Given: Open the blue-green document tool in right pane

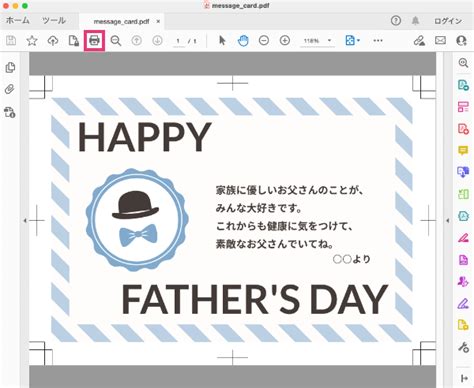Looking at the screenshot, I should [x=463, y=216].
